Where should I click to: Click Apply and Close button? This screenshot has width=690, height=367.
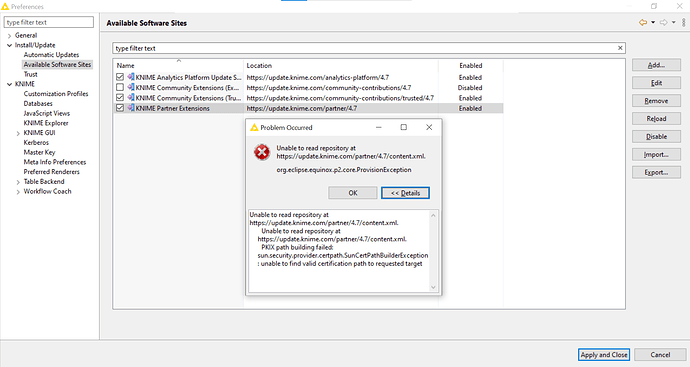[x=604, y=355]
